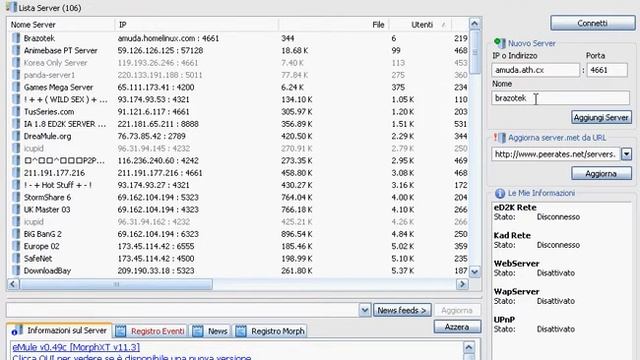Screen dimensions: 640x360
Task: Click the StormShare 6 server icon
Action: (x=16, y=198)
